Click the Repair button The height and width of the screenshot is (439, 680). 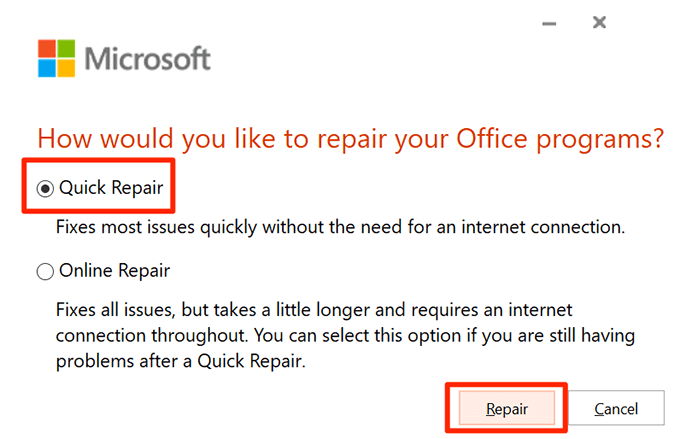coord(506,409)
